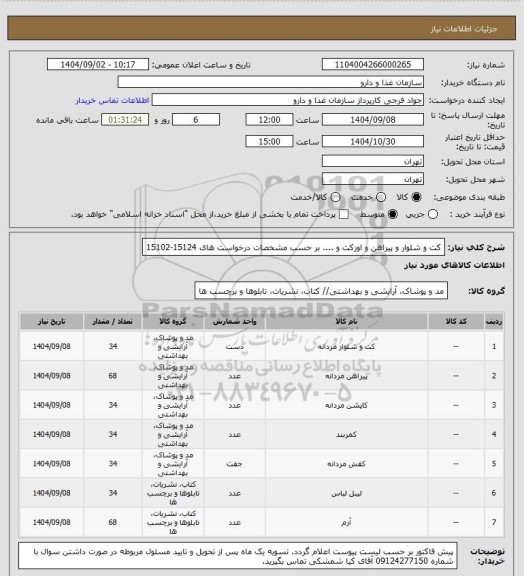
Task: Click the شهر محل تحویل field
Action: pyautogui.click(x=373, y=179)
